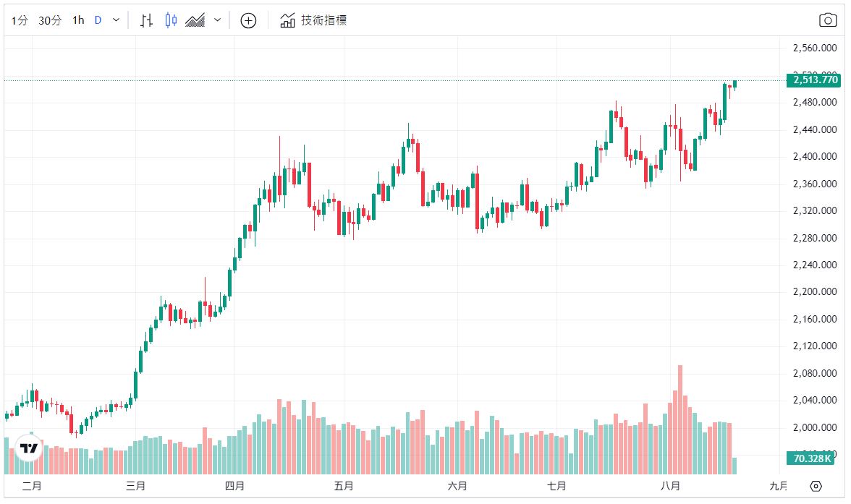Set interval to 1分

20,20
